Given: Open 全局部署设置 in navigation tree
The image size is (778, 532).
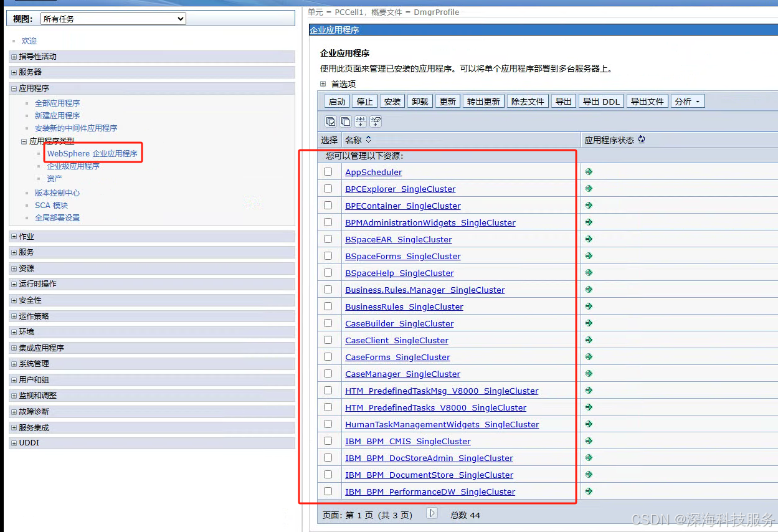Looking at the screenshot, I should 57,217.
